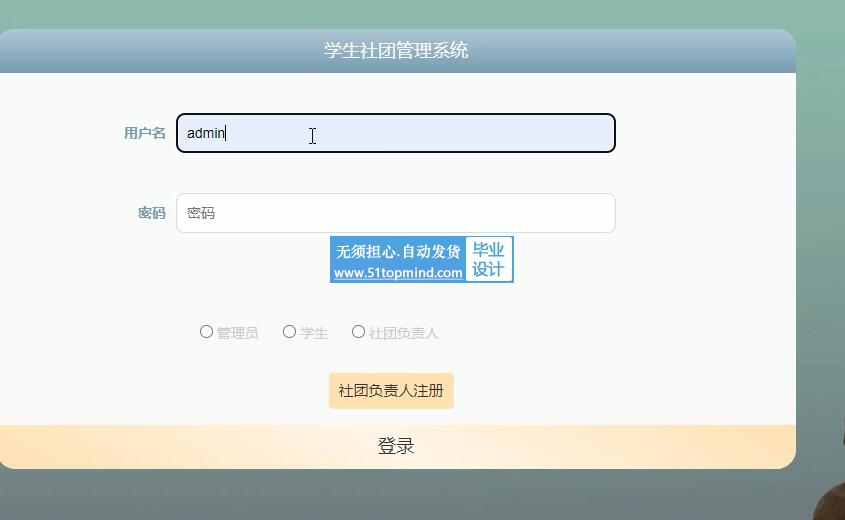Click the 用户名 input field containing admin
This screenshot has height=520, width=845.
pyautogui.click(x=396, y=133)
